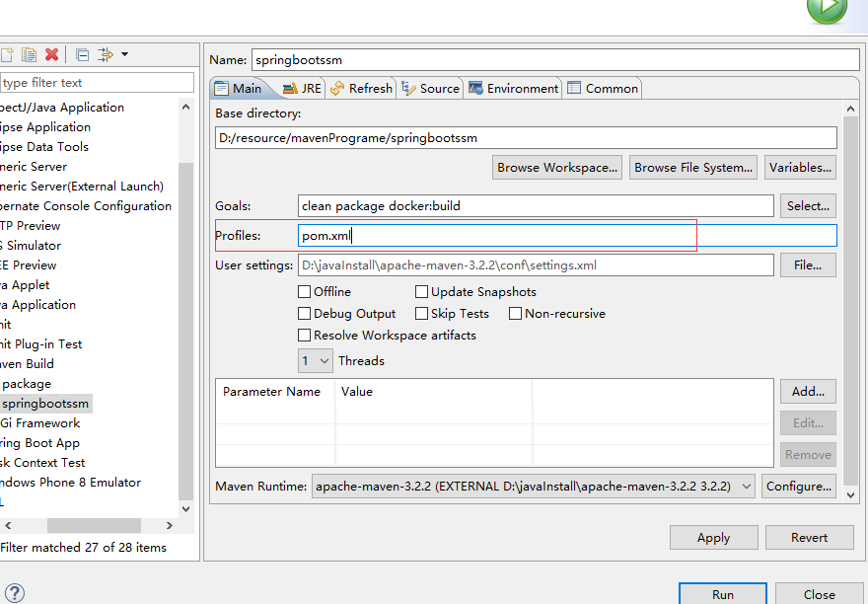Delete the selected launch configuration with the red X icon
The width and height of the screenshot is (868, 604).
[x=52, y=54]
